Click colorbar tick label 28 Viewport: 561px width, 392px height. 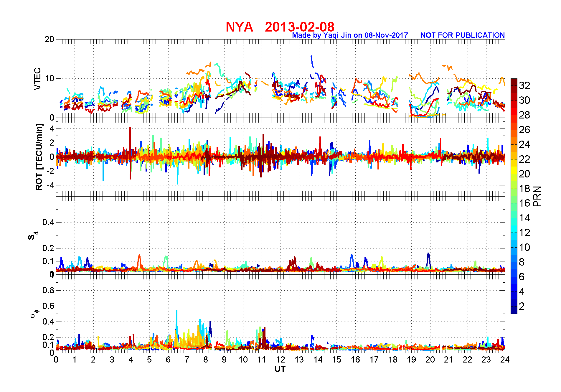(x=524, y=115)
